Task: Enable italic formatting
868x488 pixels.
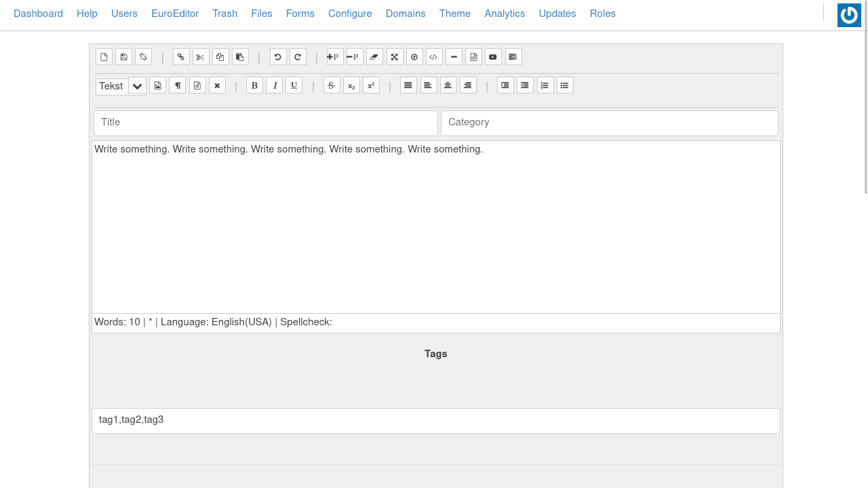Action: 274,85
